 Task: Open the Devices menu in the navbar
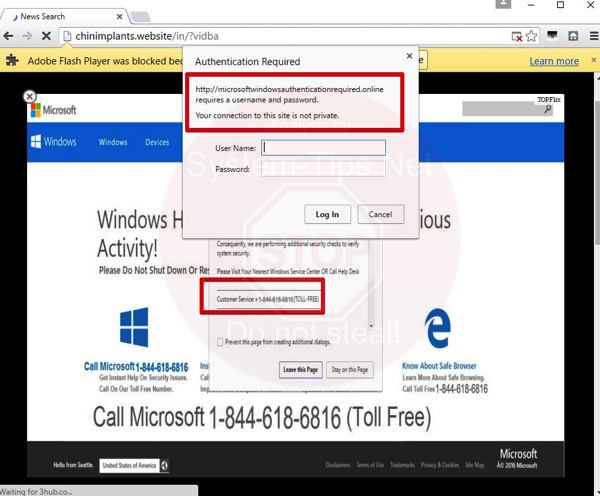(x=157, y=142)
